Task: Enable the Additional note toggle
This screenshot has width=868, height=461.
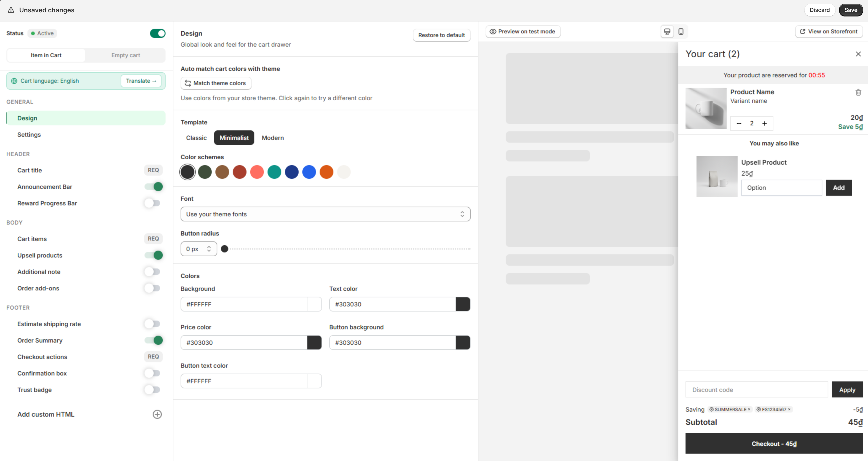Action: point(152,272)
